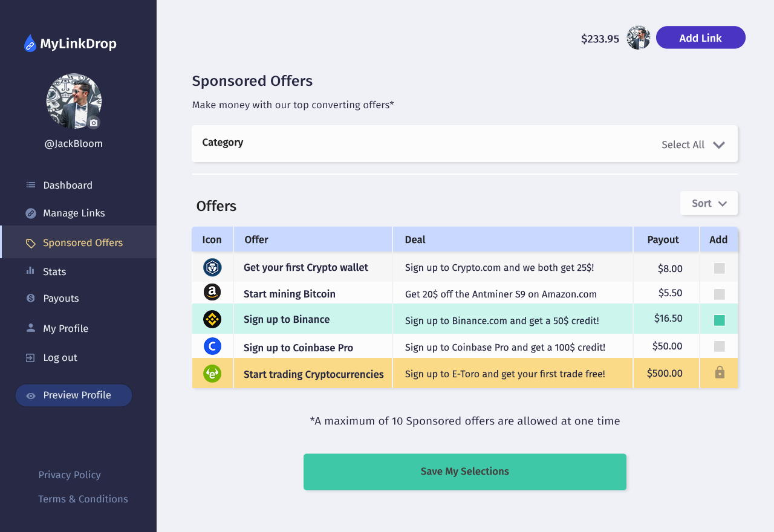Open the Sort dropdown
Viewport: 774px width, 532px height.
(709, 203)
